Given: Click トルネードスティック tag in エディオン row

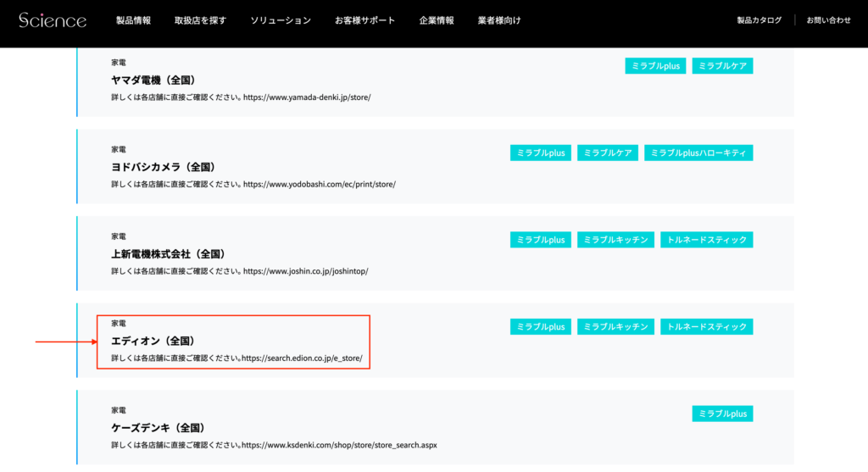Looking at the screenshot, I should pyautogui.click(x=706, y=326).
